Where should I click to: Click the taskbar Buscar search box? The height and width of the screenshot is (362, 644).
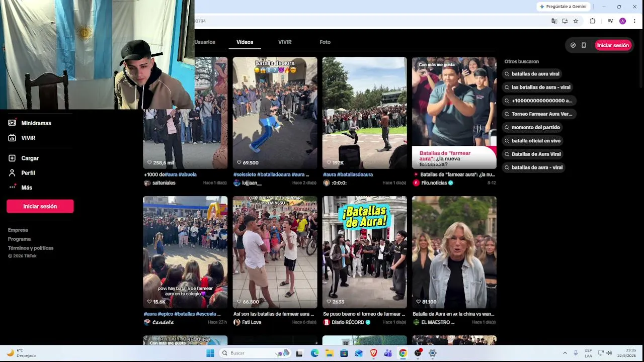coord(256,353)
